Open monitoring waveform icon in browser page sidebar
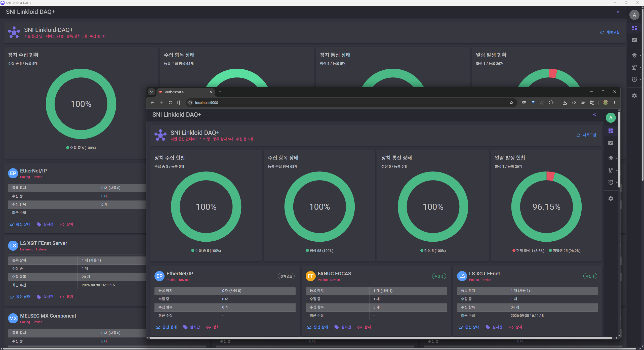The width and height of the screenshot is (644, 350). 611,143
